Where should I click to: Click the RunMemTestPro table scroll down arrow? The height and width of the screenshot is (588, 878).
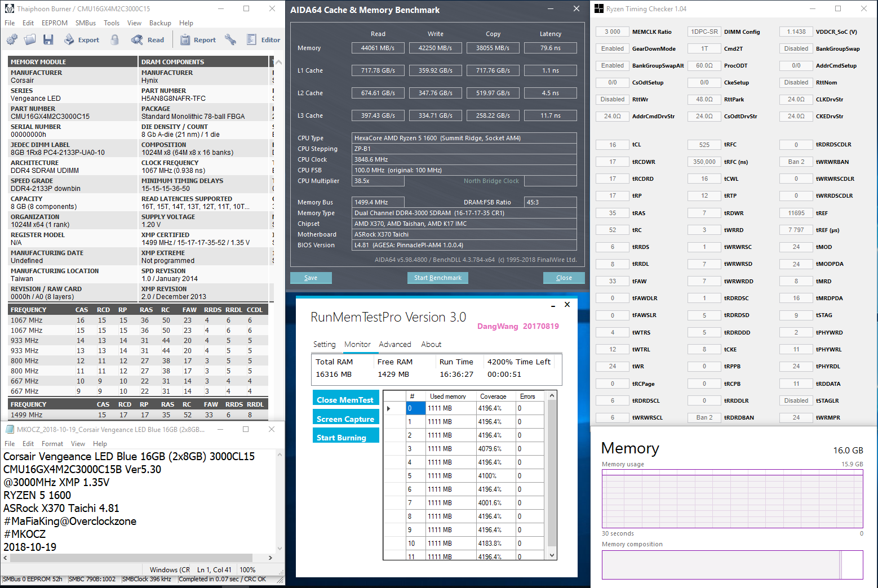tap(552, 555)
